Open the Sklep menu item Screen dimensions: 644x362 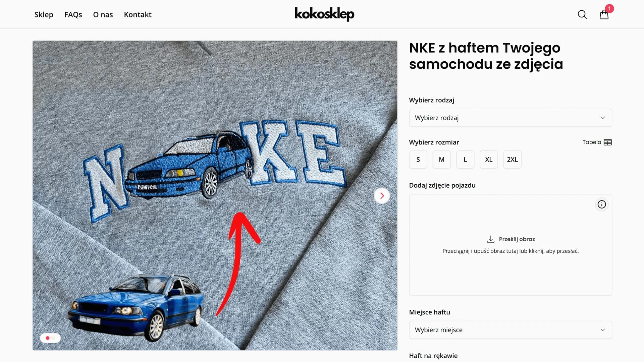(44, 15)
